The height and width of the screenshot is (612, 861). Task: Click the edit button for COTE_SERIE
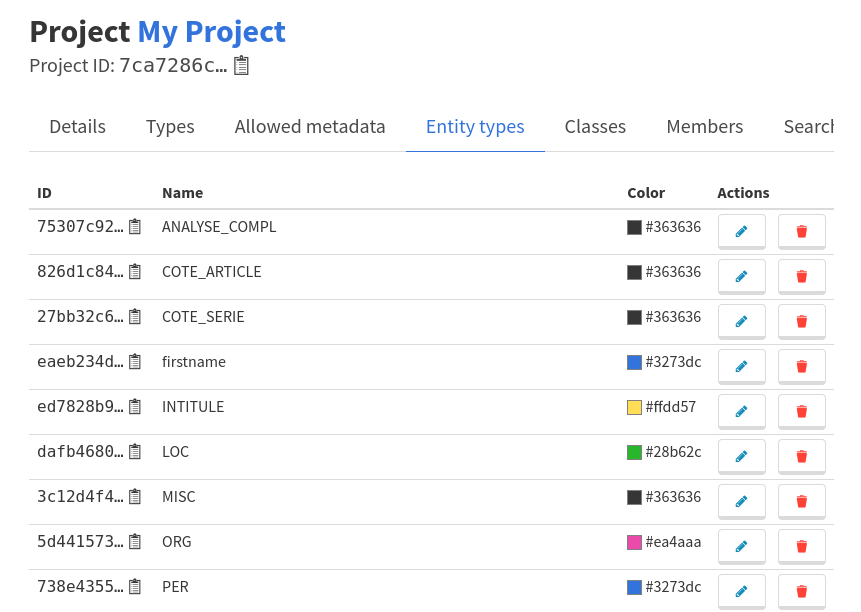coord(741,321)
